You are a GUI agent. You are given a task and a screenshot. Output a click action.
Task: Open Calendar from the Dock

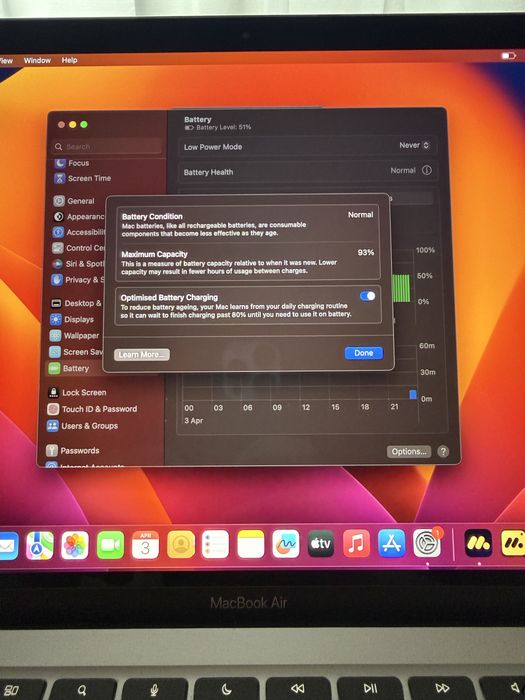(x=146, y=545)
